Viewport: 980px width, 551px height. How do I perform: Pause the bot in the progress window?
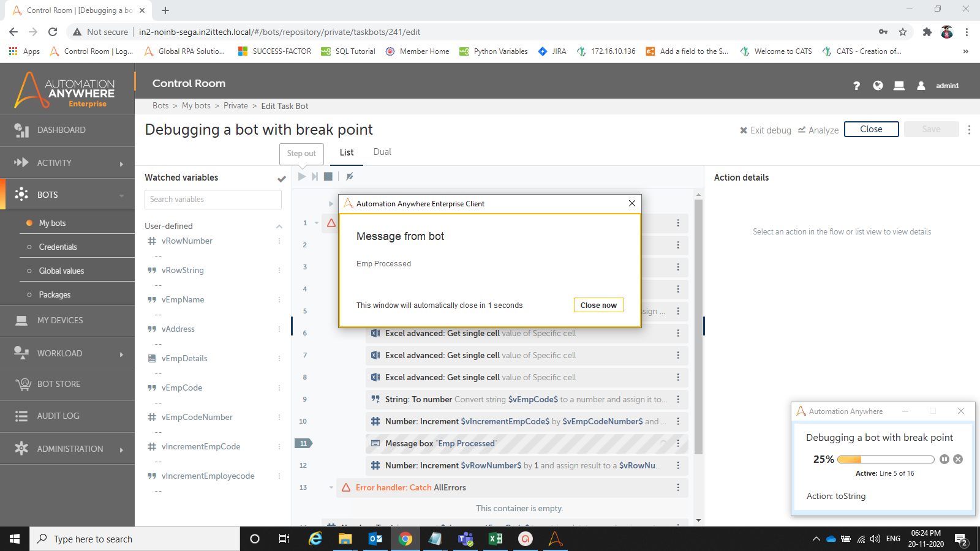tap(944, 459)
